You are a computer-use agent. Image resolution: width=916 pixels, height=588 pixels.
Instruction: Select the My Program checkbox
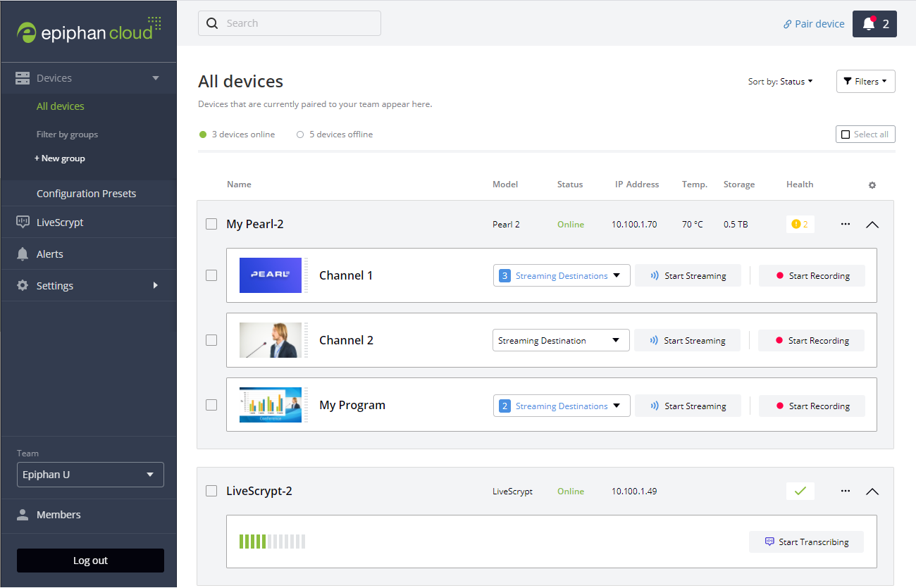click(x=211, y=405)
